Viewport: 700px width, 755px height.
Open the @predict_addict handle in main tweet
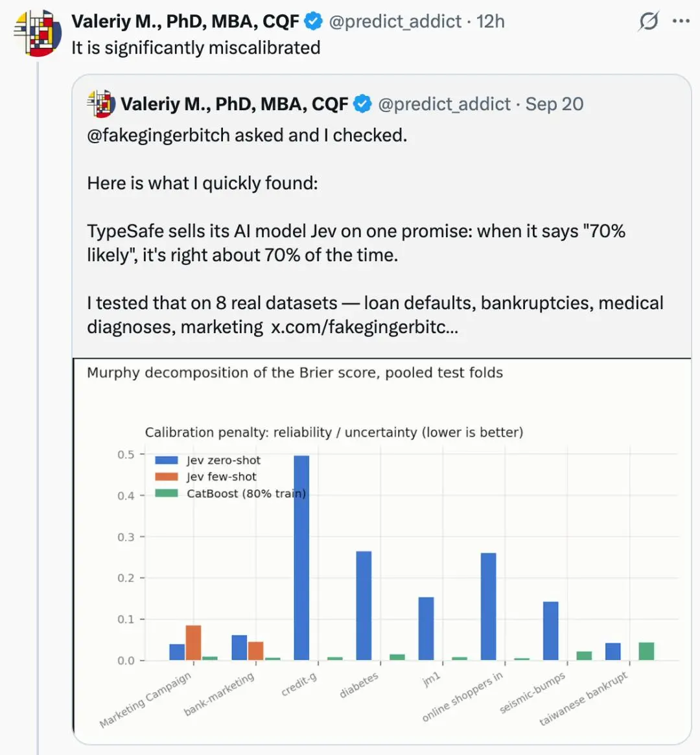point(395,21)
